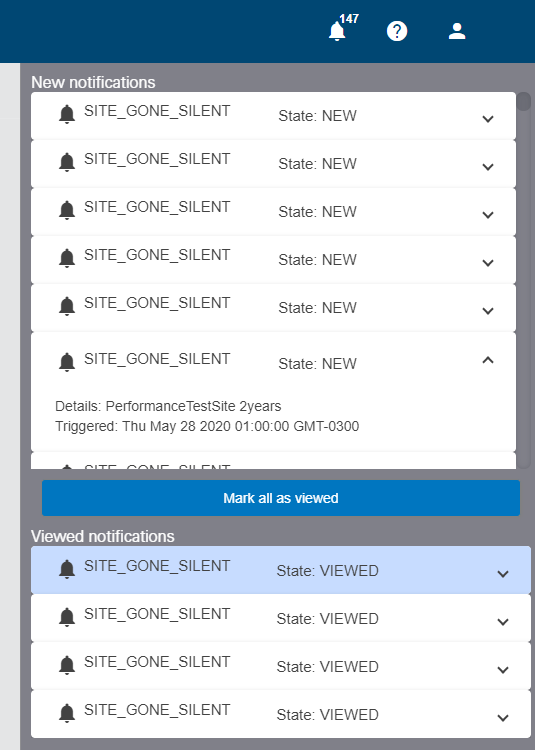
Task: Expand the second viewed notification chevron
Action: [503, 622]
